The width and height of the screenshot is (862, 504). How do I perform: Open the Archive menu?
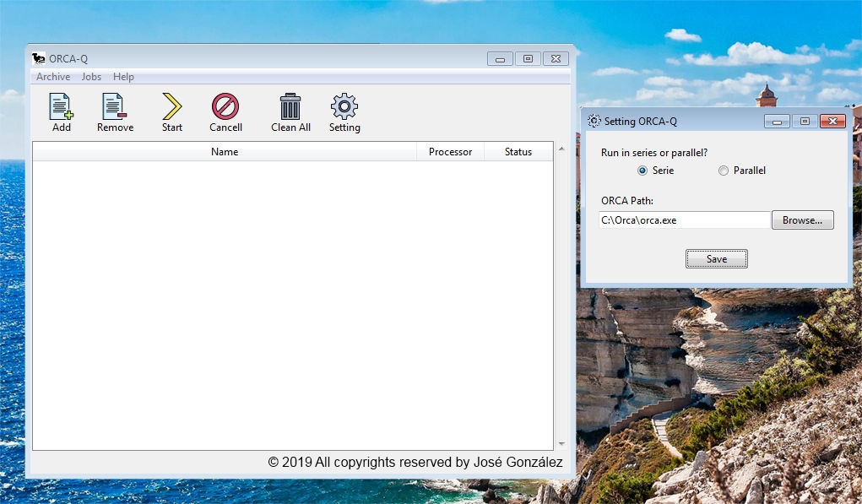[x=53, y=77]
